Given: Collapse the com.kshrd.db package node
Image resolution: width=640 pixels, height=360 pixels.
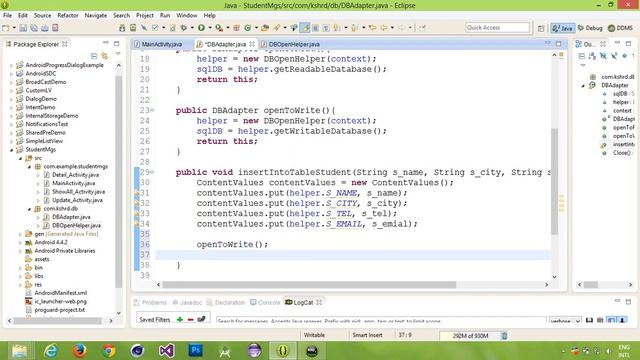Looking at the screenshot, I should (x=29, y=209).
